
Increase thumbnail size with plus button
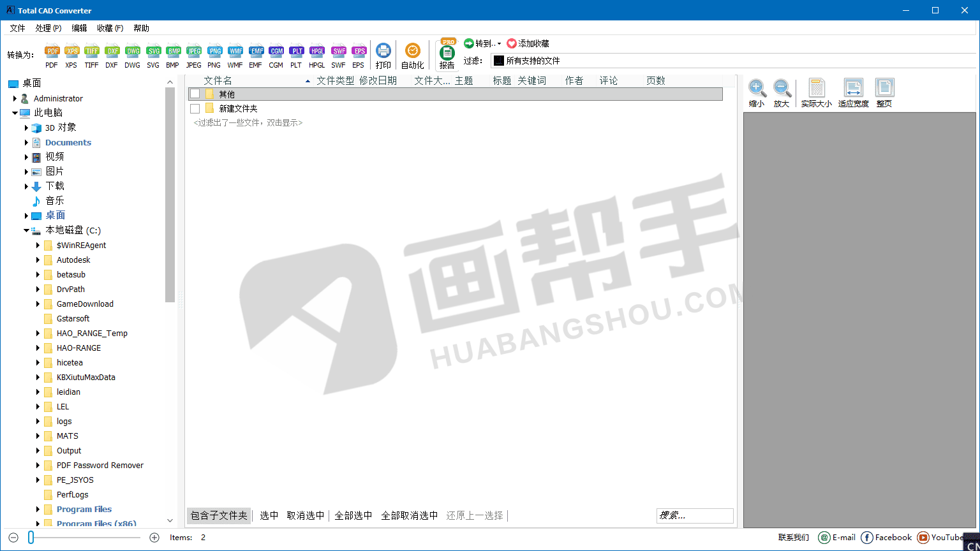[154, 538]
